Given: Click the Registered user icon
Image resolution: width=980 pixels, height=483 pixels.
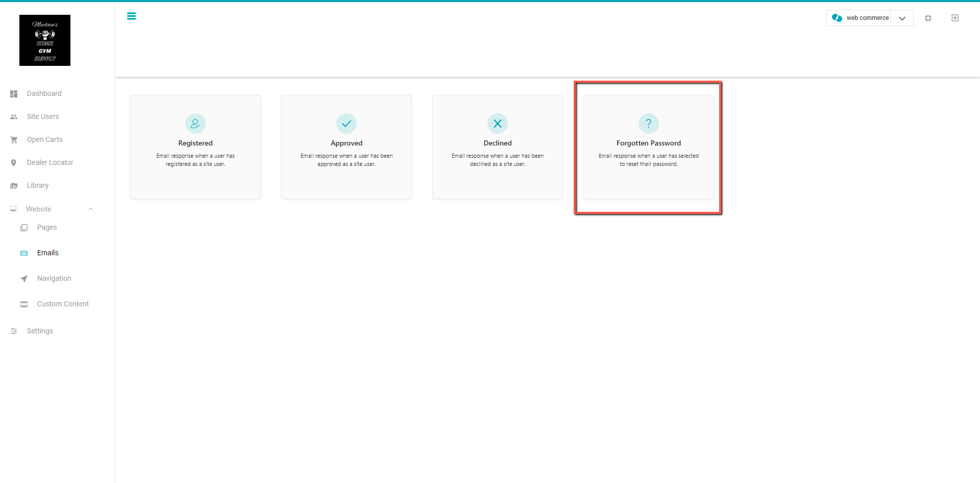Looking at the screenshot, I should (195, 124).
